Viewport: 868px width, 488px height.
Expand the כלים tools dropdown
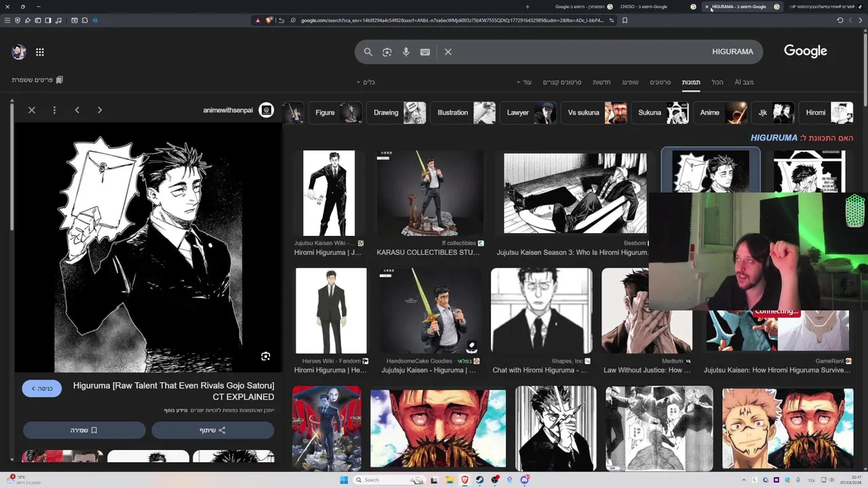click(366, 82)
